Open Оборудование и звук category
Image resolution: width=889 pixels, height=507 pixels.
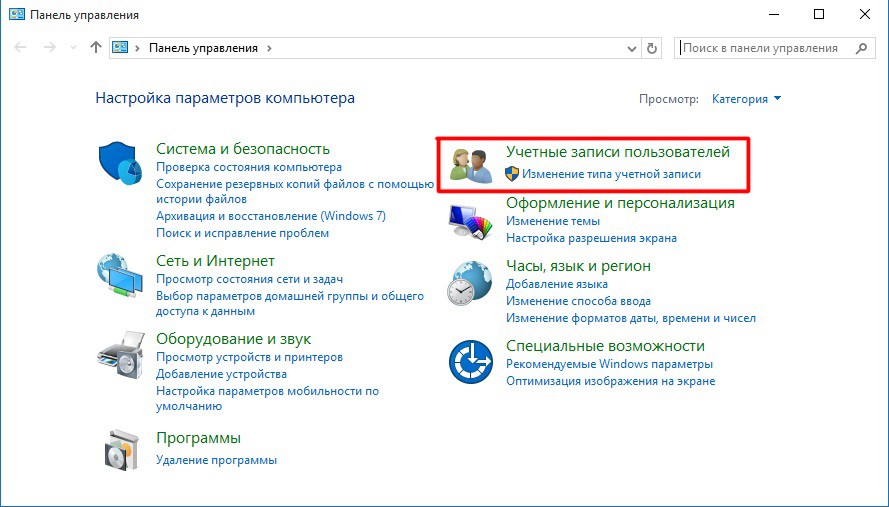pyautogui.click(x=233, y=339)
